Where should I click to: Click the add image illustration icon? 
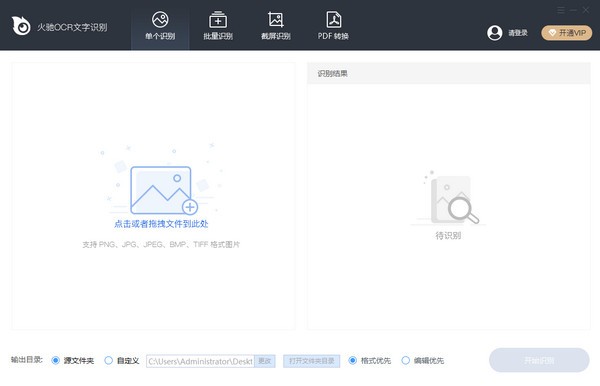pyautogui.click(x=164, y=190)
